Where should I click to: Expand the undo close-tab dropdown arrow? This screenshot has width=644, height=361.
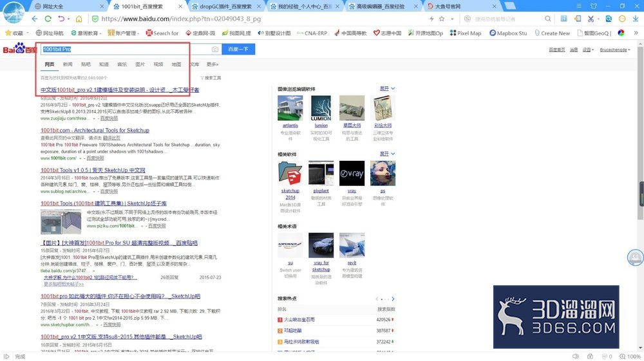pyautogui.click(x=68, y=19)
